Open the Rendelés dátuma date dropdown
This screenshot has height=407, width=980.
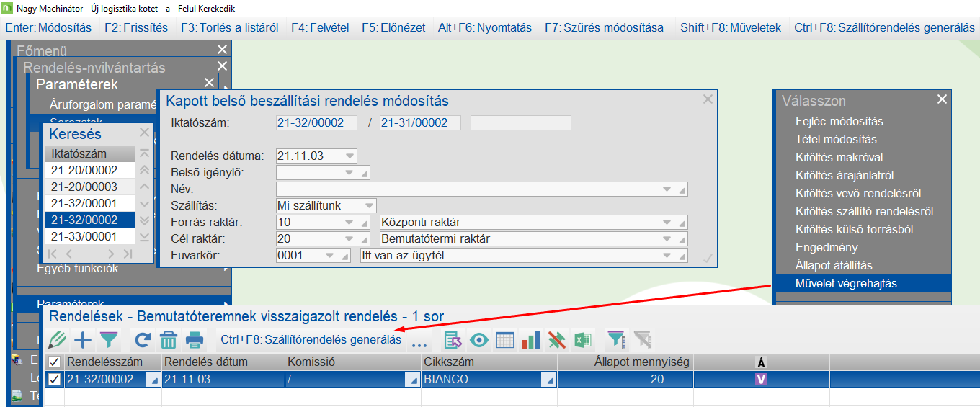pyautogui.click(x=349, y=156)
